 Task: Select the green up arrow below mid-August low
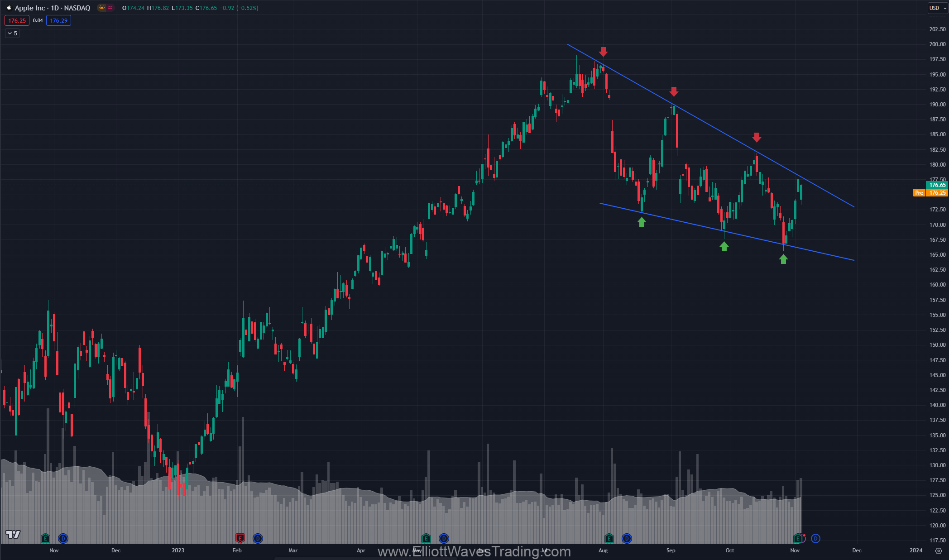pyautogui.click(x=642, y=222)
